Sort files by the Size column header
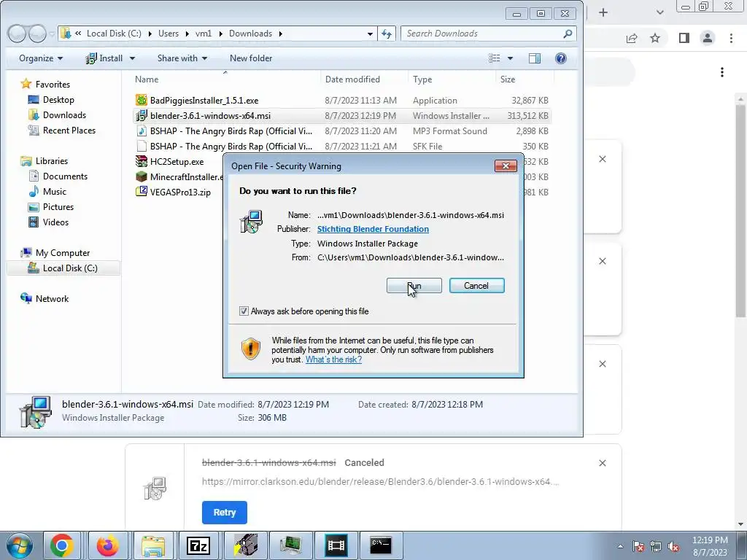Screen dimensions: 747x560 click(x=508, y=79)
